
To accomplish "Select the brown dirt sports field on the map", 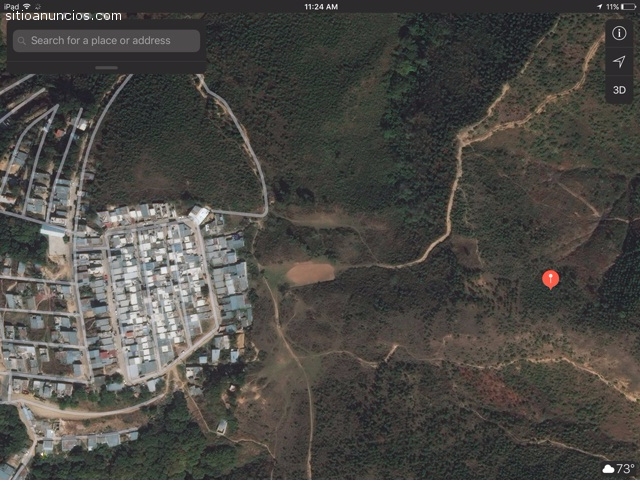I will 310,273.
